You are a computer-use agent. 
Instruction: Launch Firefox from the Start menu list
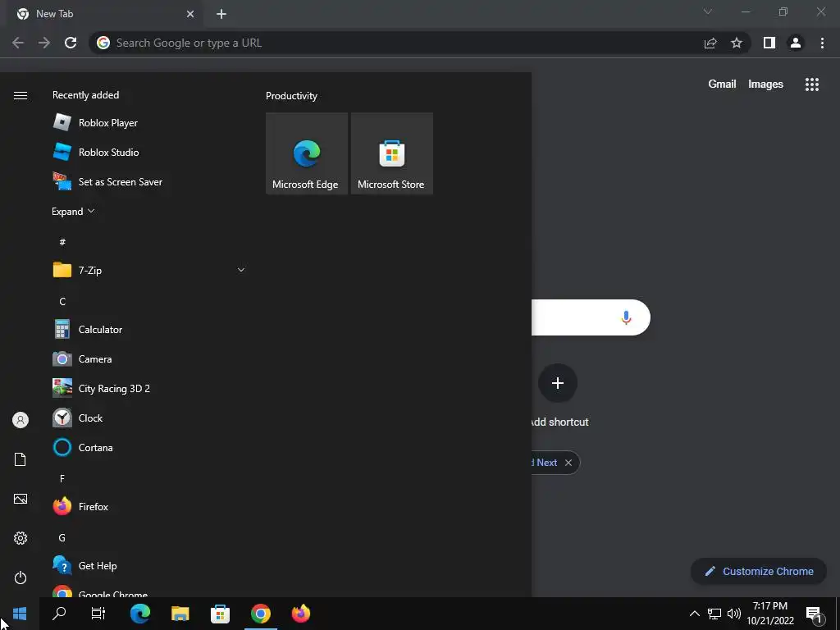click(x=149, y=506)
